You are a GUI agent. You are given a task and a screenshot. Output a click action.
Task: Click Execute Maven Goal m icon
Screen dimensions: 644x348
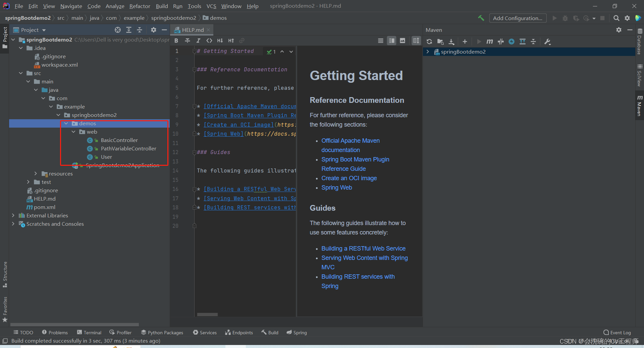tap(490, 42)
